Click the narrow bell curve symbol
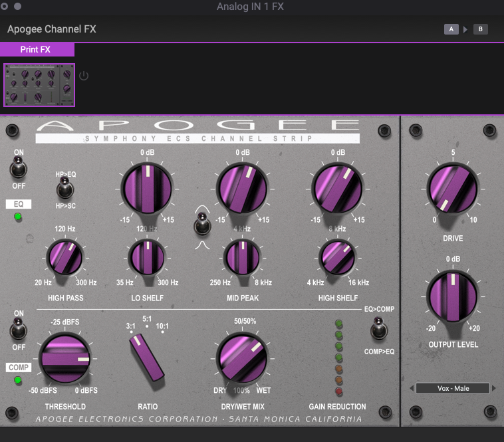The image size is (504, 442). 202,245
